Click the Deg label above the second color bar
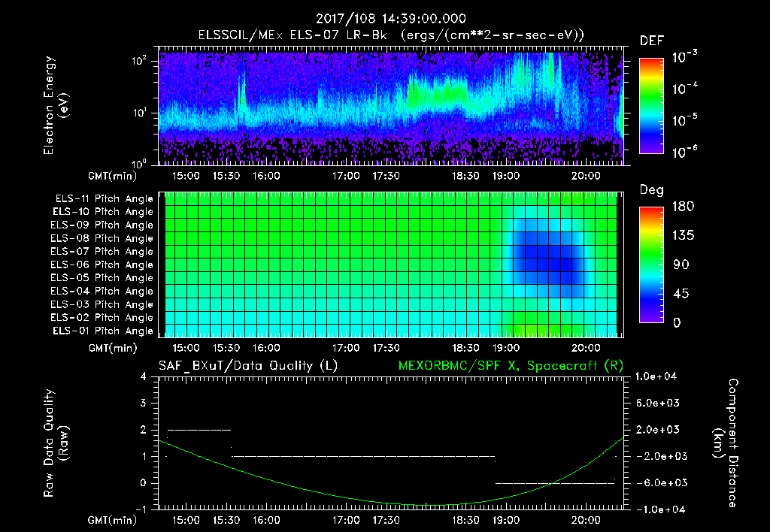Screen dimensions: 770x532 pos(652,190)
